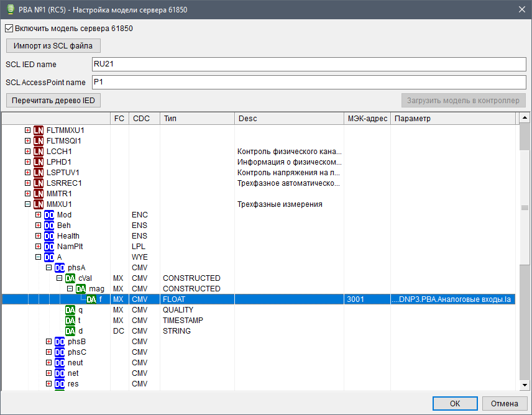
Task: Click the DO icon beside Health
Action: click(x=49, y=236)
